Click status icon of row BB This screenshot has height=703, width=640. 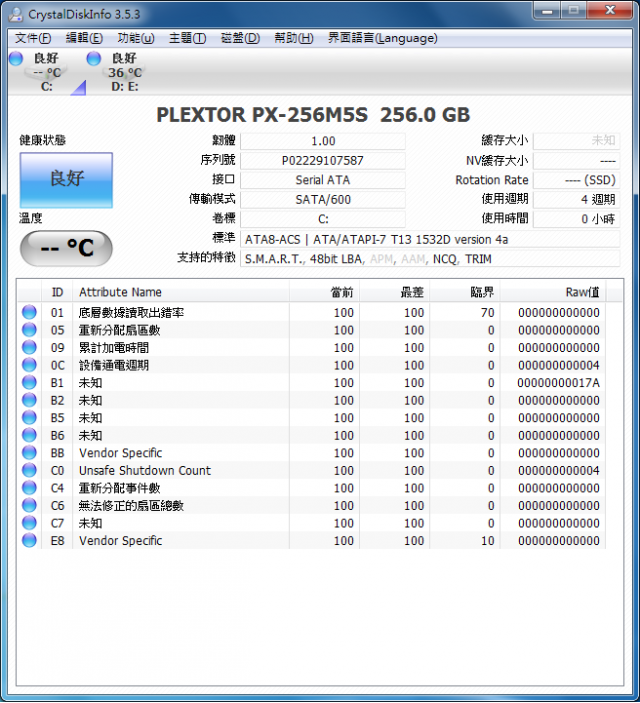click(x=29, y=452)
